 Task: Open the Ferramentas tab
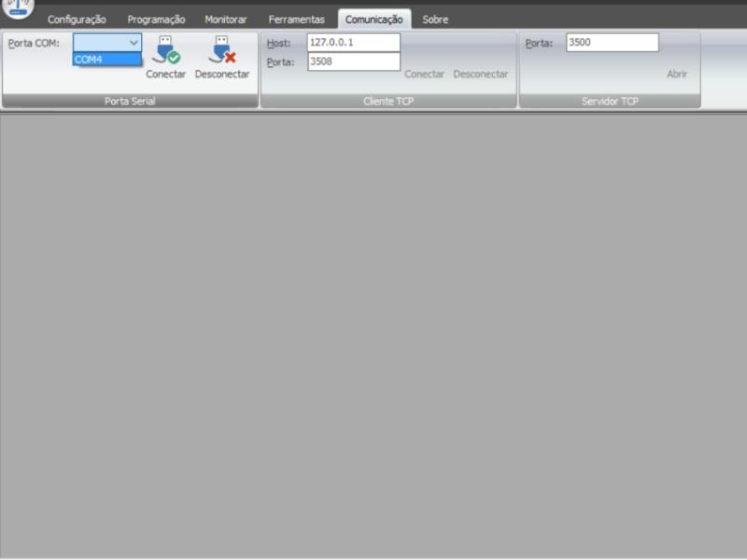coord(296,20)
